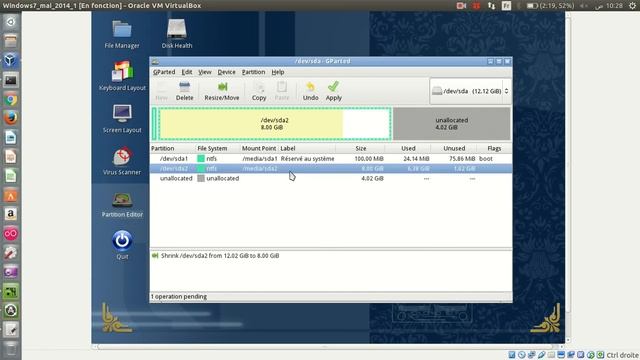This screenshot has height=360, width=640.
Task: Open the GParted menu
Action: click(x=164, y=72)
